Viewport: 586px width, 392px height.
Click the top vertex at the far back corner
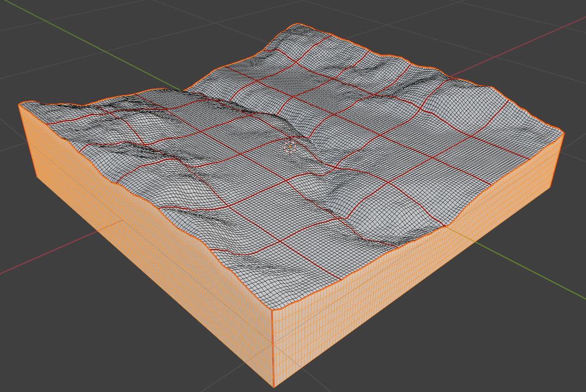pyautogui.click(x=297, y=24)
